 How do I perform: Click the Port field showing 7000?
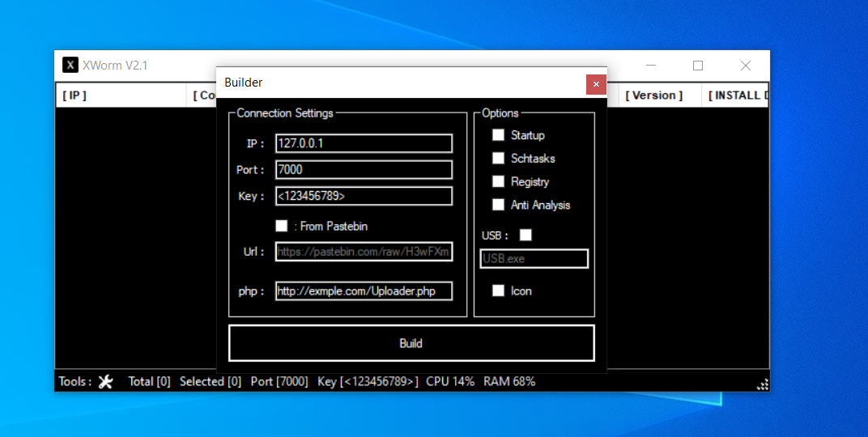(364, 170)
